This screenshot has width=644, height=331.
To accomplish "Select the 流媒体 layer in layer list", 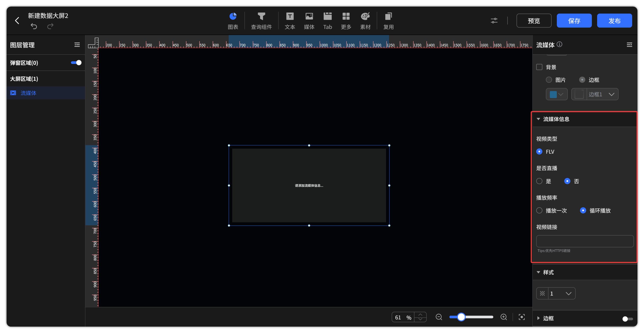I will 46,93.
